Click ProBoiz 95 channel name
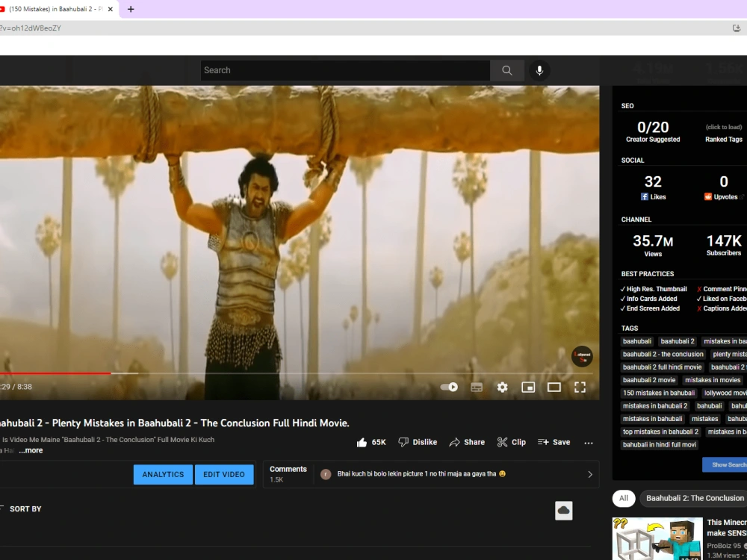This screenshot has height=560, width=747. click(x=724, y=546)
